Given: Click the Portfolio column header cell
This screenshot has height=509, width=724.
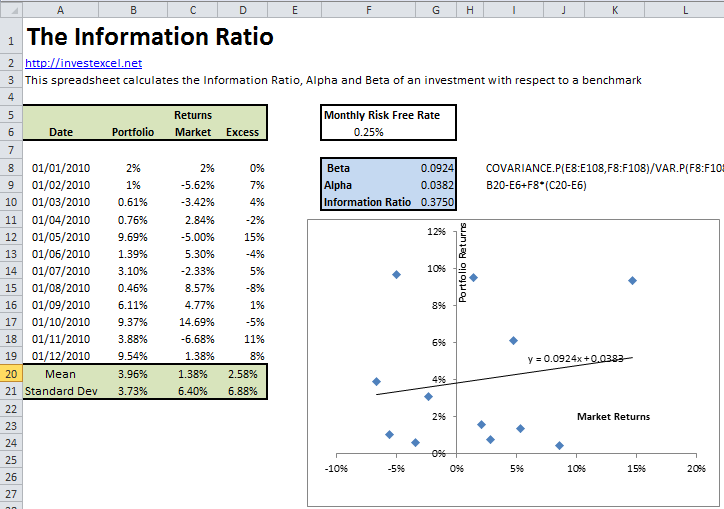Looking at the screenshot, I should [133, 132].
